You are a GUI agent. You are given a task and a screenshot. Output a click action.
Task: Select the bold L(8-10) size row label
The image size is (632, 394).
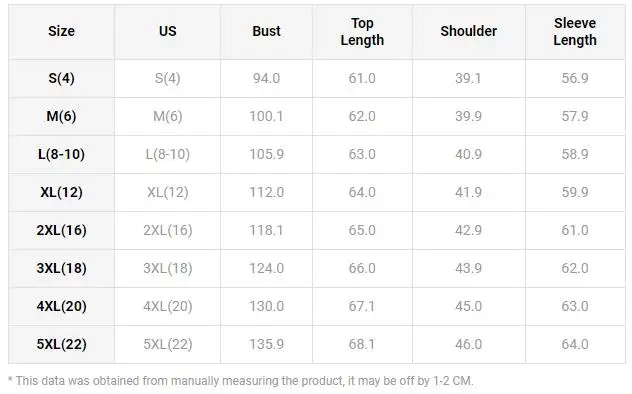(61, 154)
